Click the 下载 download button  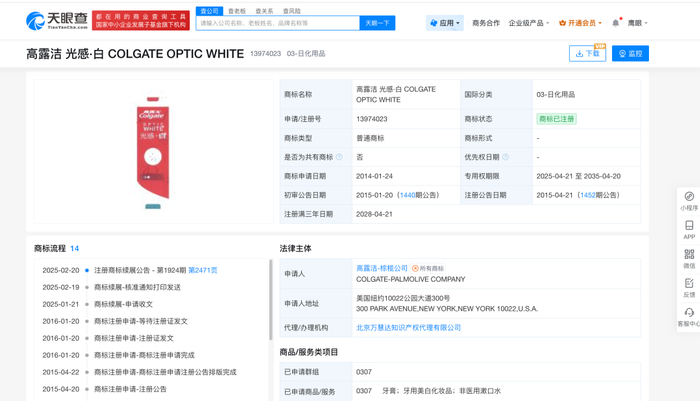click(x=587, y=54)
